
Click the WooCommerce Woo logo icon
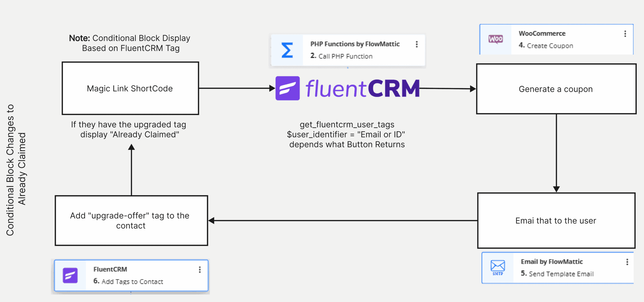496,39
